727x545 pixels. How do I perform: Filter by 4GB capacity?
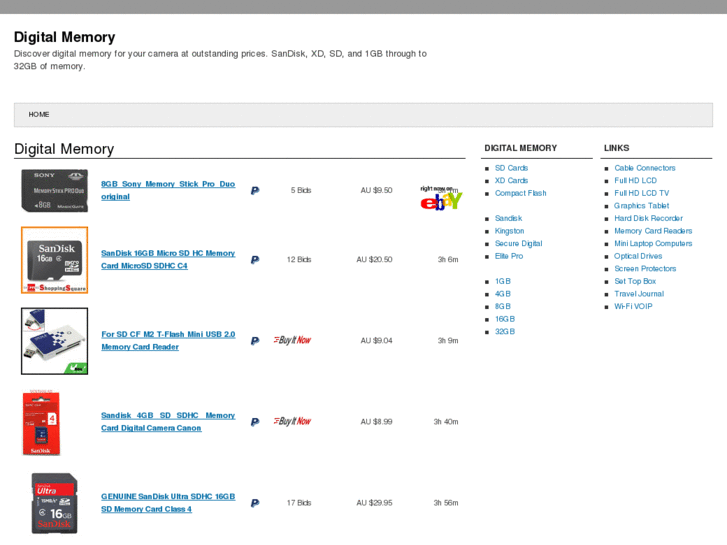pyautogui.click(x=503, y=294)
